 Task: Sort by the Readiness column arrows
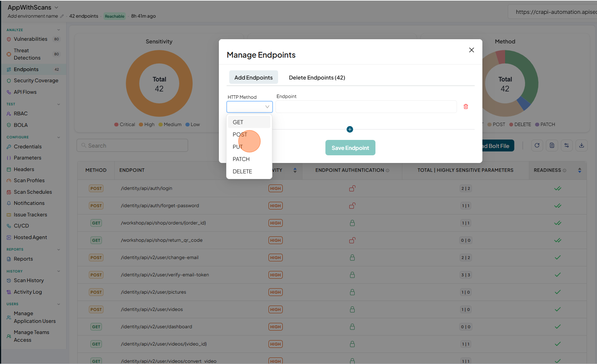580,170
